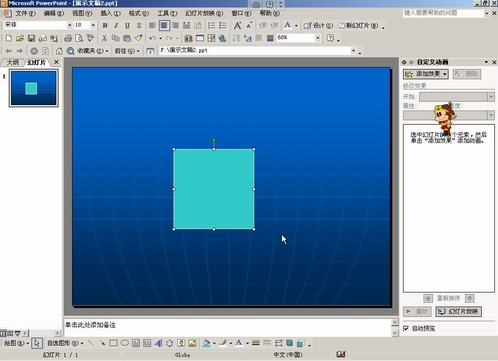Click Undo arrow icon
The height and width of the screenshot is (361, 498).
pyautogui.click(x=152, y=38)
